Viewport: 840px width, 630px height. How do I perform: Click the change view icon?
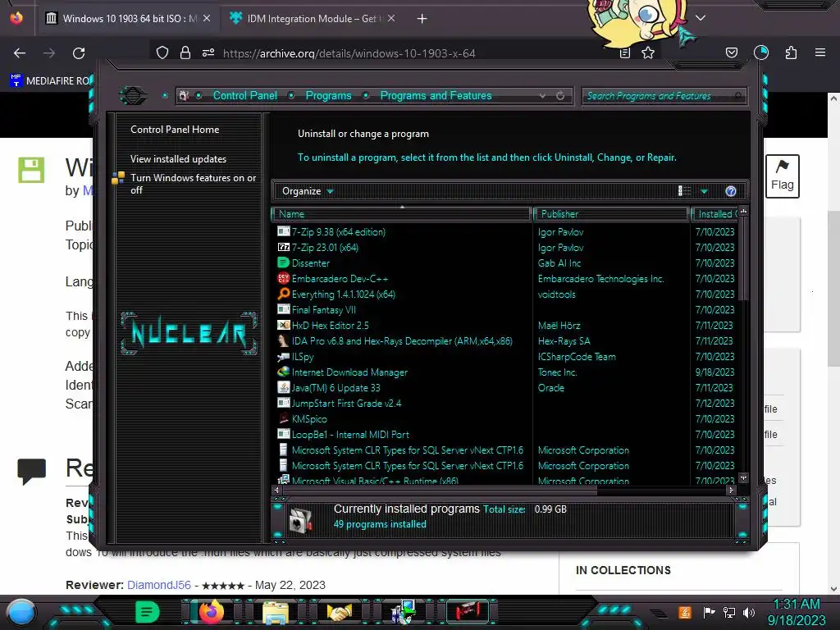point(684,191)
